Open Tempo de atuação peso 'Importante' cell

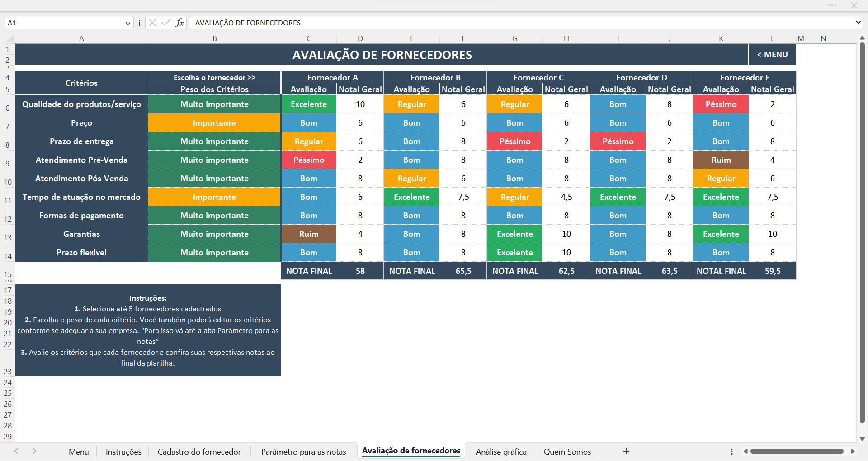(214, 197)
